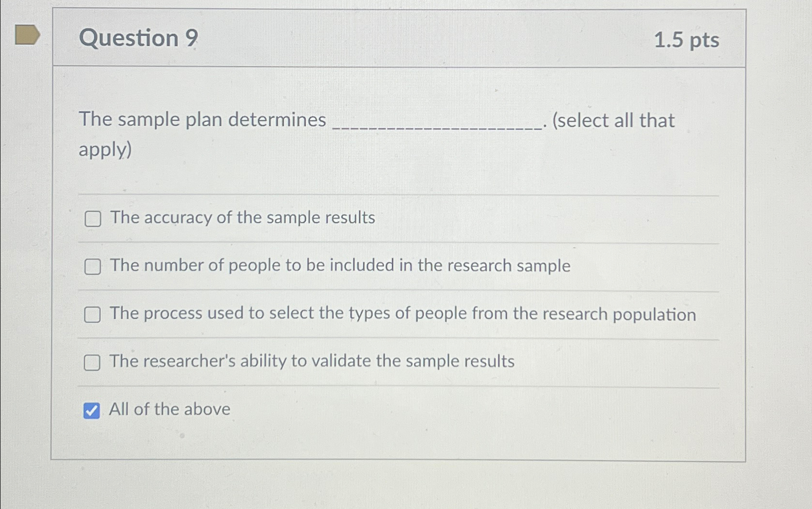Click the research population option text

(x=403, y=314)
